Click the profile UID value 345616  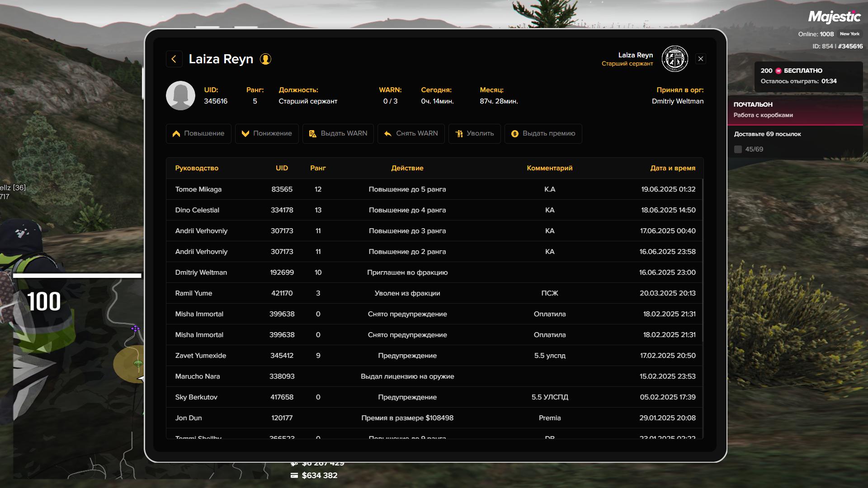[x=216, y=101]
